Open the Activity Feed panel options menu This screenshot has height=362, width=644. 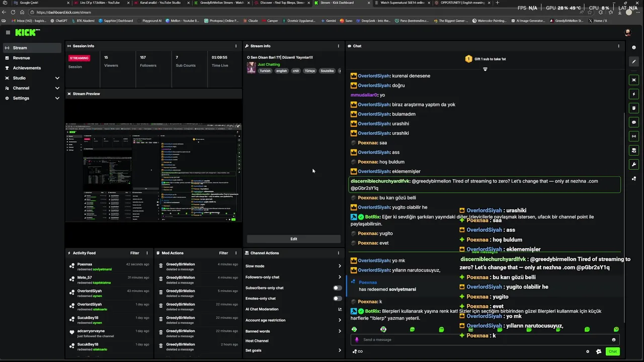coord(147,253)
